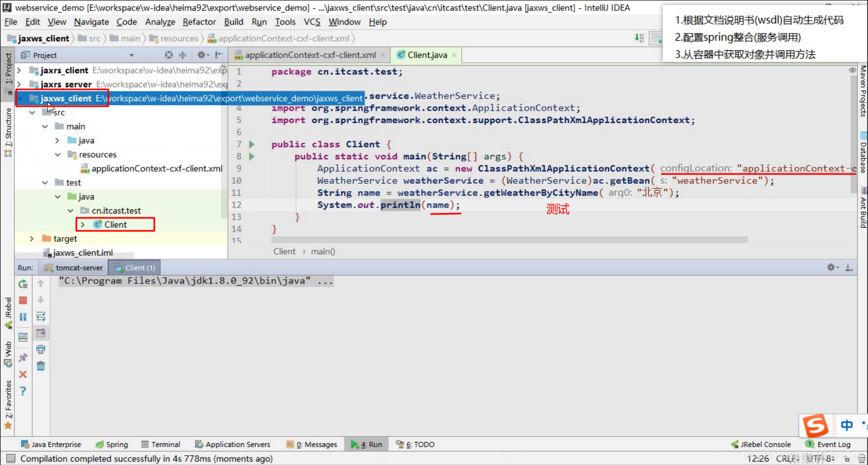The width and height of the screenshot is (868, 465).
Task: Select the Client (1) run tab
Action: click(x=135, y=268)
